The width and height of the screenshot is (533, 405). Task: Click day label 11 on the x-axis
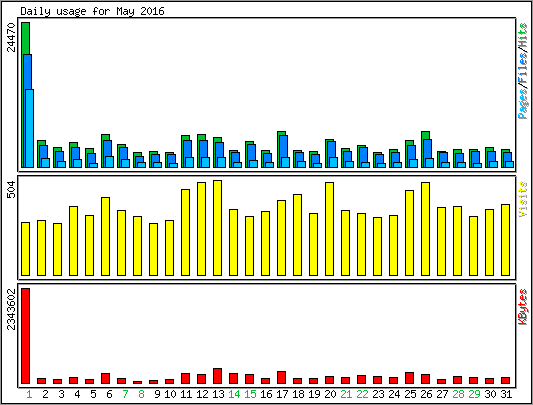coord(186,394)
